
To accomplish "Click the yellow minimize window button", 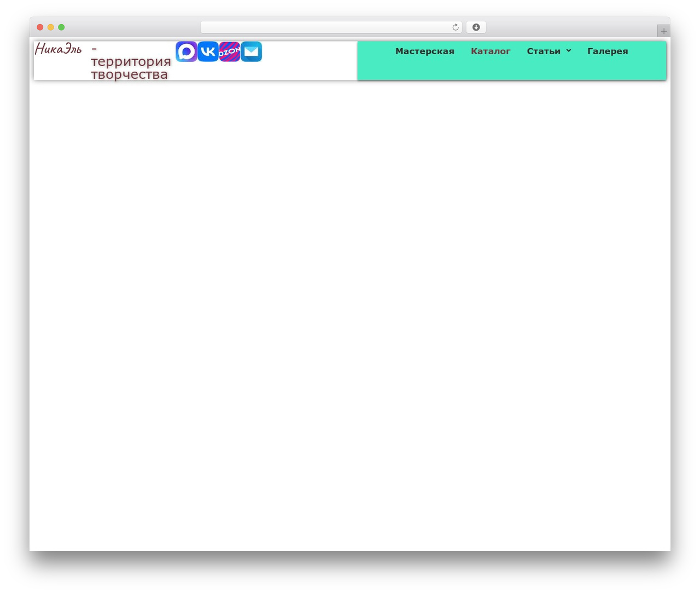I will click(x=51, y=27).
